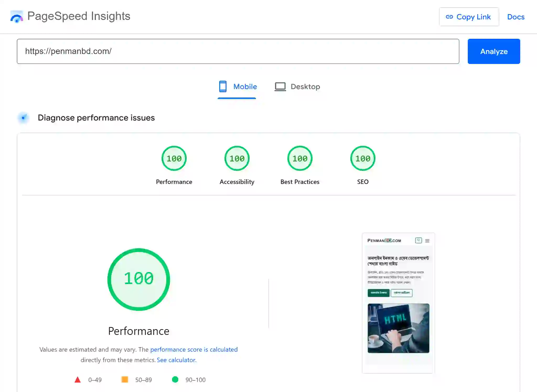Click the desktop monitor icon

point(280,86)
